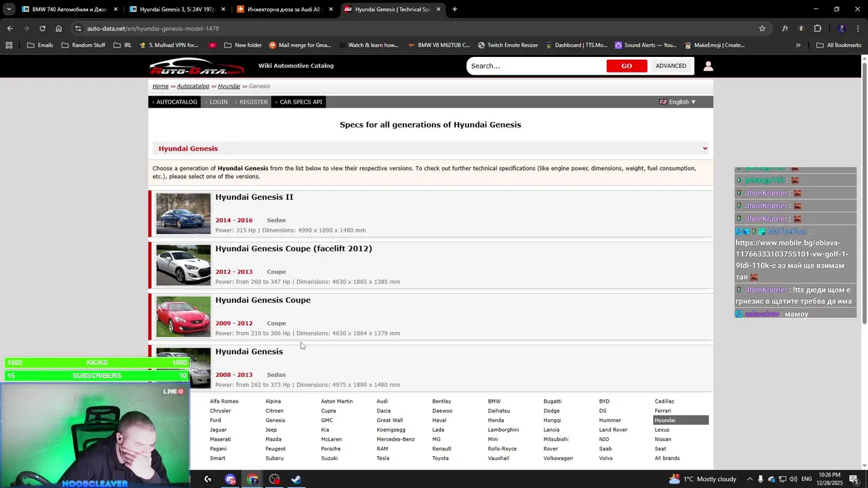Open the AUTOCATALOG menu item
The height and width of the screenshot is (488, 868).
tap(175, 102)
